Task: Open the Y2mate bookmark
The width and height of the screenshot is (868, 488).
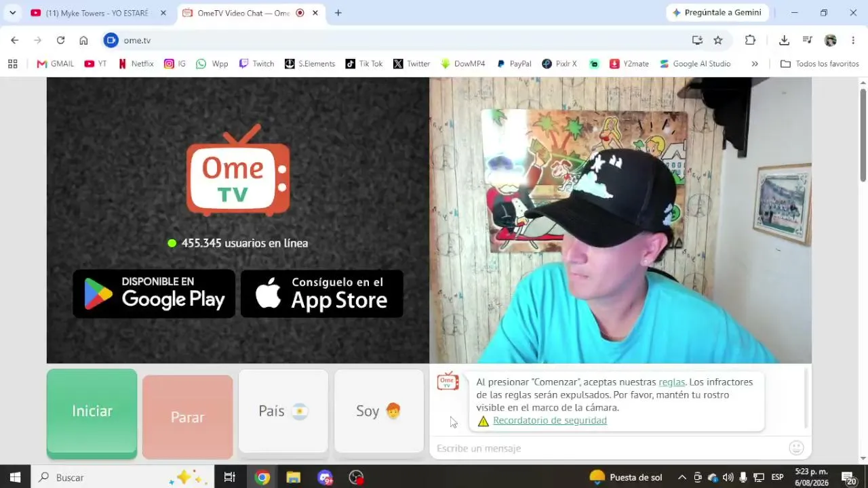Action: (629, 64)
